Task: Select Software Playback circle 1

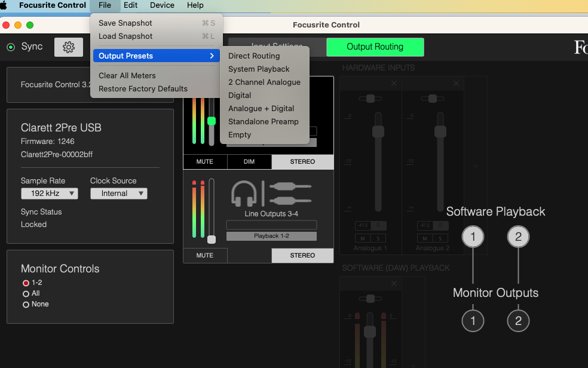Action: (473, 237)
